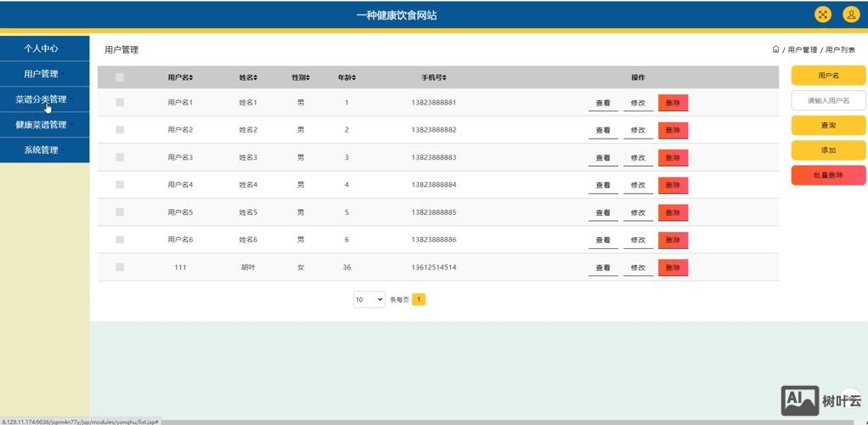The image size is (868, 425).
Task: Click the 用户管理 breadcrumb link
Action: pyautogui.click(x=802, y=50)
